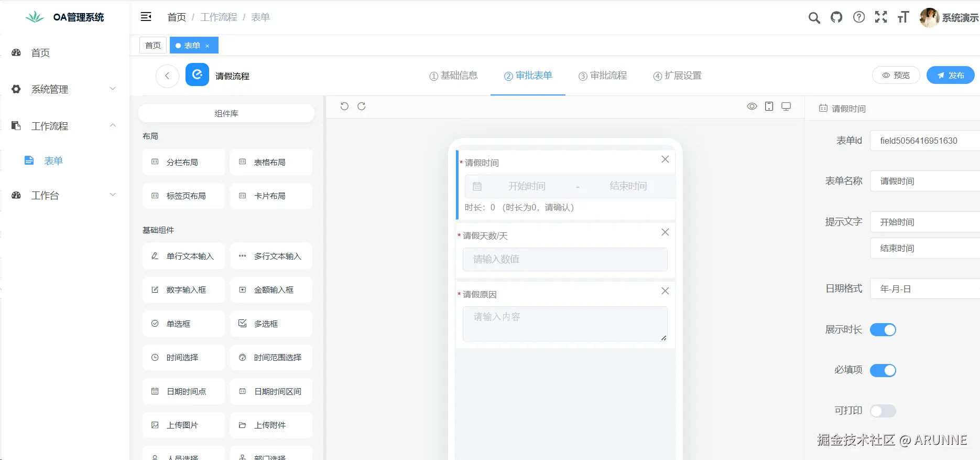Switch to the 审批流程 step tab
Image resolution: width=980 pixels, height=460 pixels.
[x=603, y=76]
